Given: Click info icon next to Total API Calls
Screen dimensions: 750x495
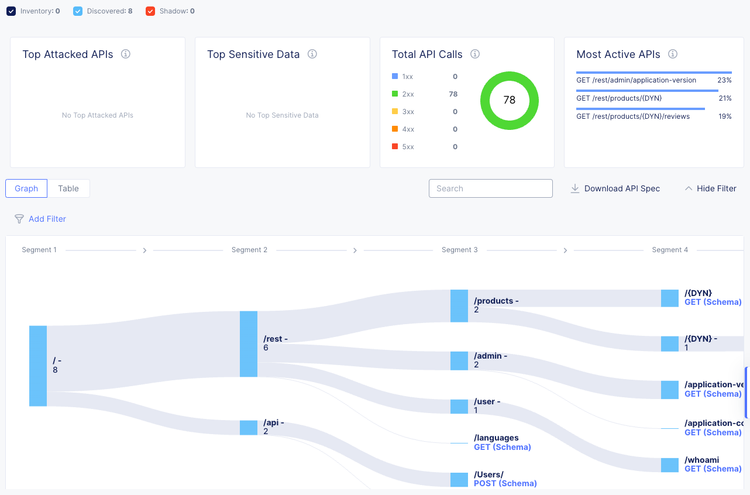Looking at the screenshot, I should (x=475, y=54).
